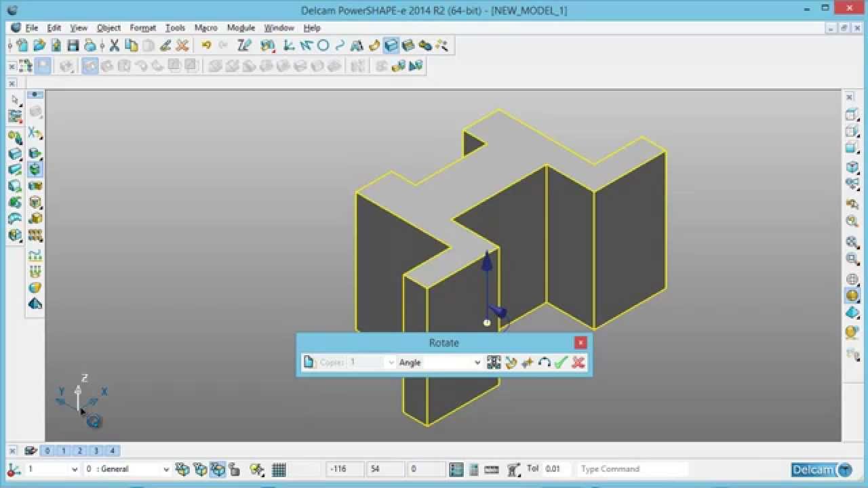
Task: Click the top isometric cube view icon on right
Action: (x=852, y=115)
